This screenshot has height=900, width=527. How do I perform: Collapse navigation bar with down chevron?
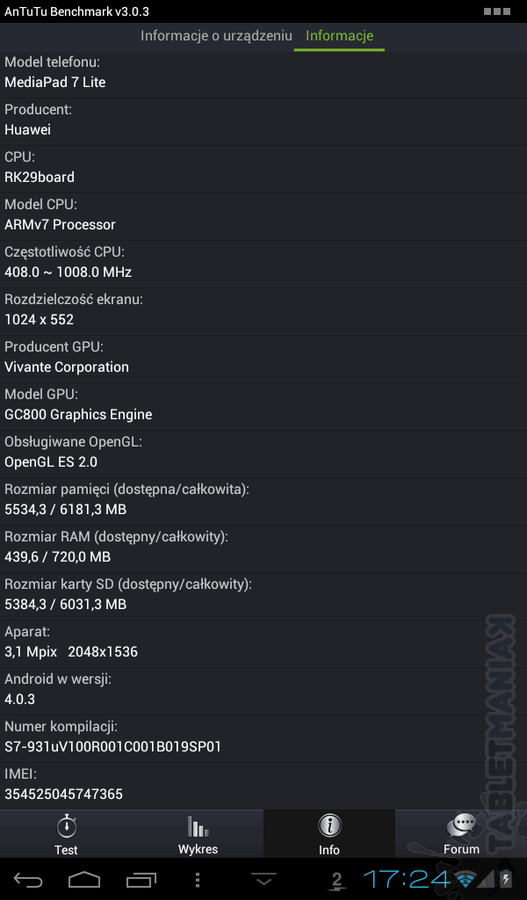pos(264,879)
